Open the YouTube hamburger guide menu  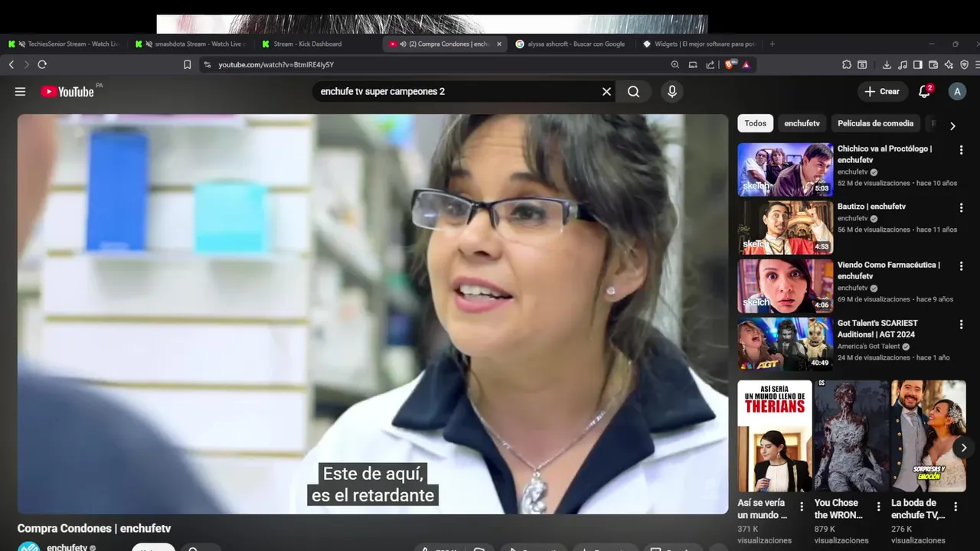[20, 92]
